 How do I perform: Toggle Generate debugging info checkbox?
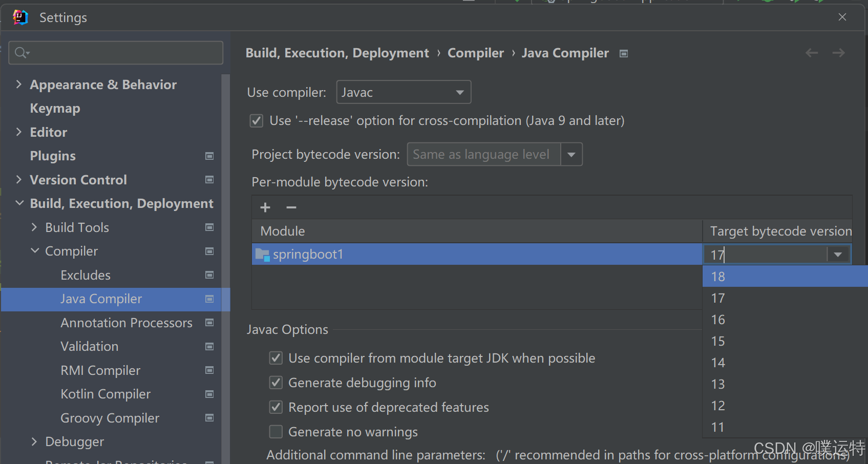tap(276, 383)
